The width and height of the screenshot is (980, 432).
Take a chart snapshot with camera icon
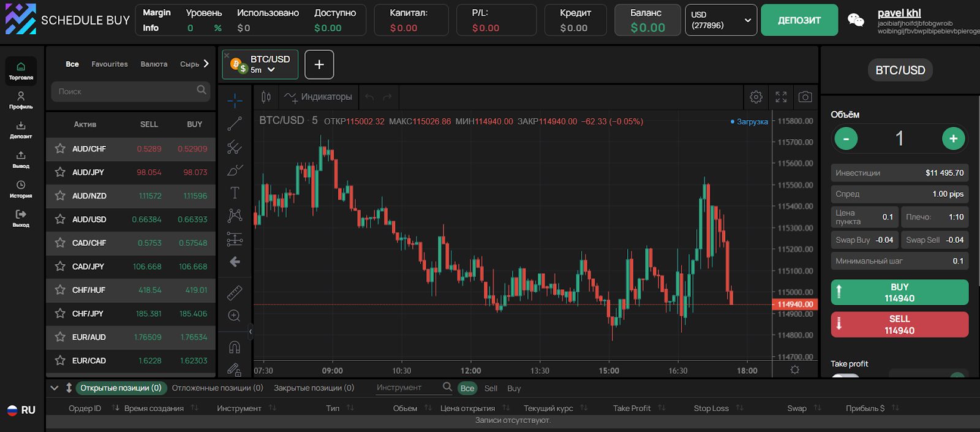pos(805,97)
